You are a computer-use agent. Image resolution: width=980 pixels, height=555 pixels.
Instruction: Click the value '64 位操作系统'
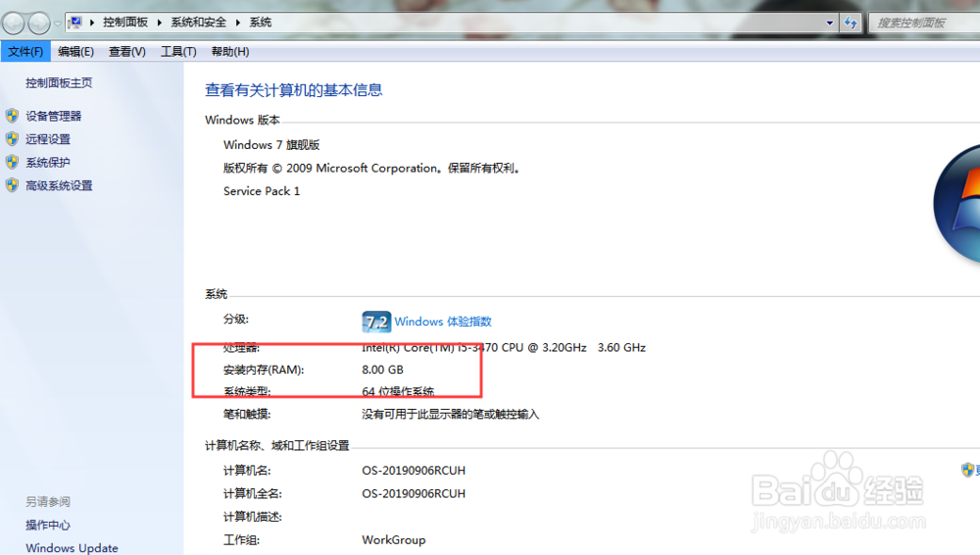coord(398,391)
